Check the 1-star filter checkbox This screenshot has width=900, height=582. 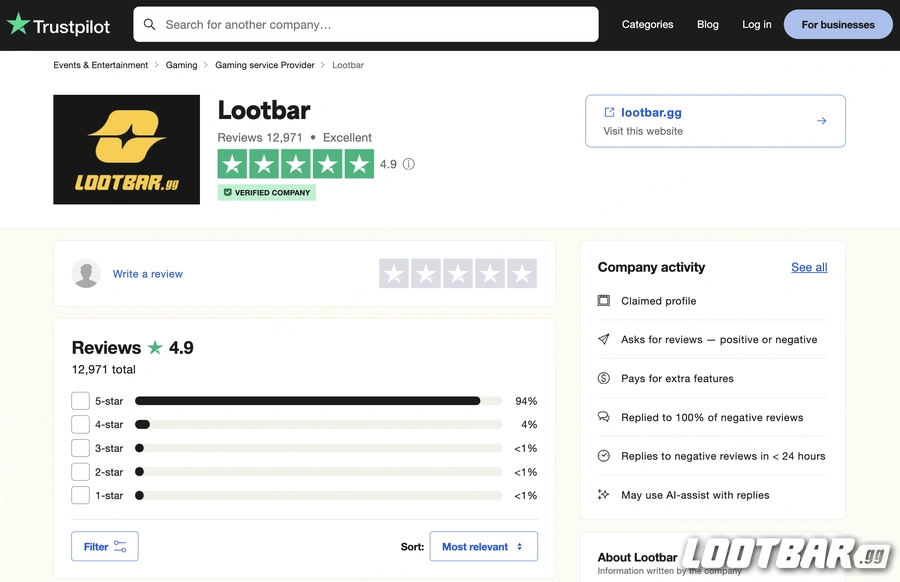tap(80, 495)
